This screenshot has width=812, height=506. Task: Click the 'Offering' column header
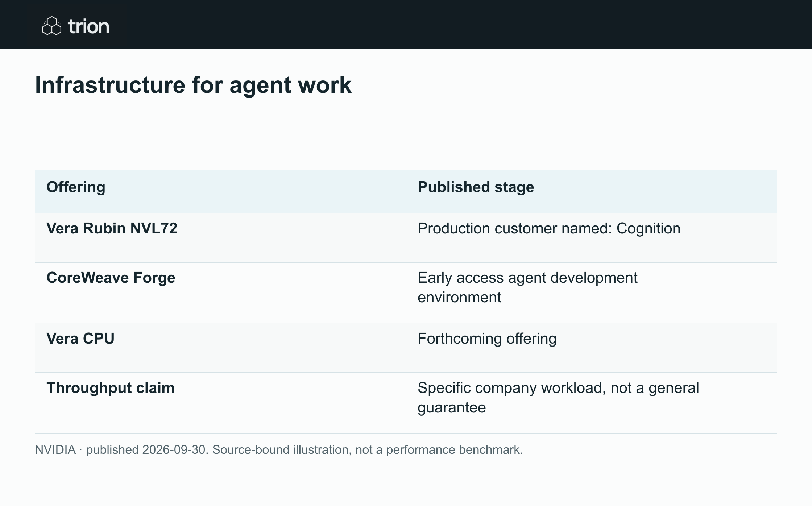pyautogui.click(x=76, y=187)
